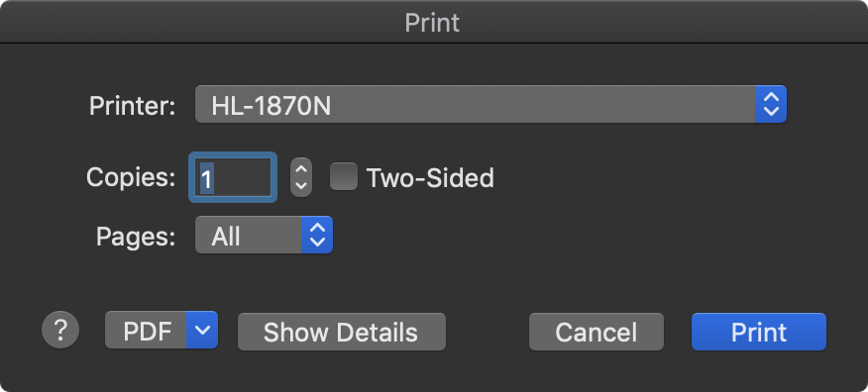The width and height of the screenshot is (868, 392).
Task: Click the Print title bar text
Action: pyautogui.click(x=432, y=23)
